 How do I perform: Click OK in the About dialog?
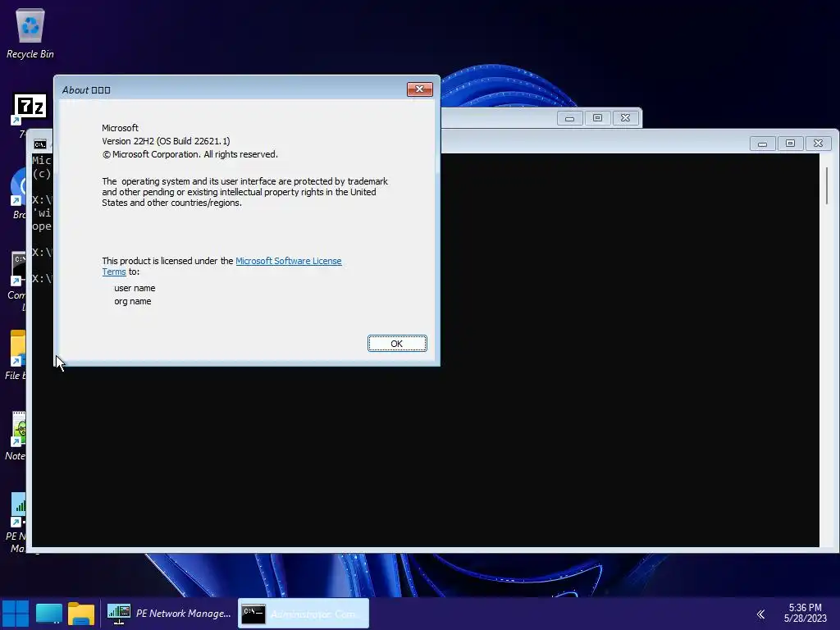tap(397, 344)
